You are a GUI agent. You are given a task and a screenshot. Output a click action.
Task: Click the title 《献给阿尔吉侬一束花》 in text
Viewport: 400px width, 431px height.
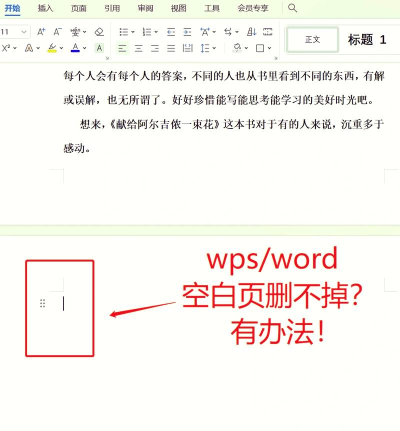[165, 124]
